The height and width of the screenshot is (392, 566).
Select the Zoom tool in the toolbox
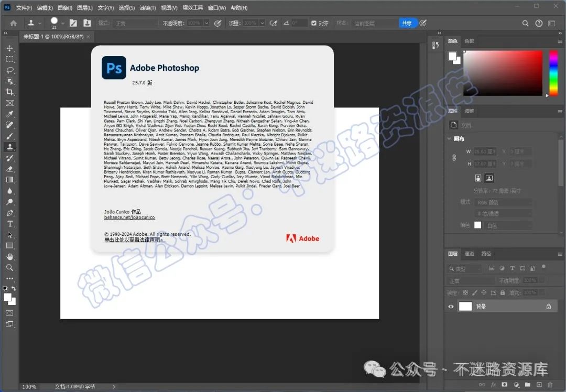click(x=10, y=267)
